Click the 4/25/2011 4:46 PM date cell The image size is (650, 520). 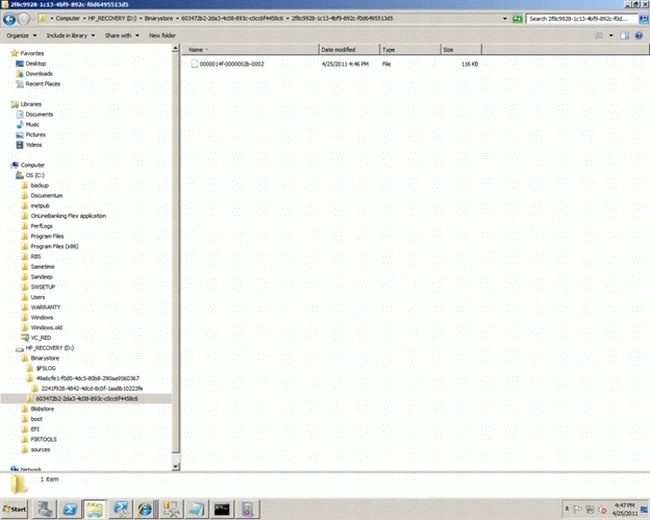pyautogui.click(x=345, y=64)
